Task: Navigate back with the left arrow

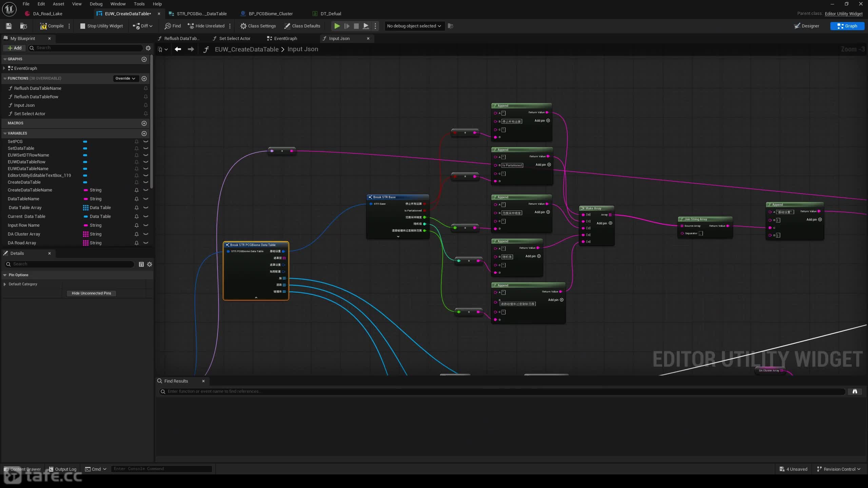Action: (178, 49)
